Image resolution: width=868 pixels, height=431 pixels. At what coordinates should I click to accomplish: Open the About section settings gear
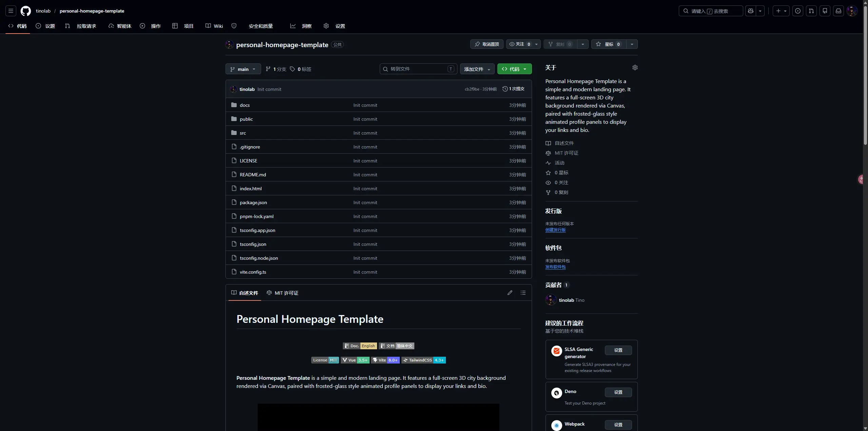pyautogui.click(x=635, y=67)
